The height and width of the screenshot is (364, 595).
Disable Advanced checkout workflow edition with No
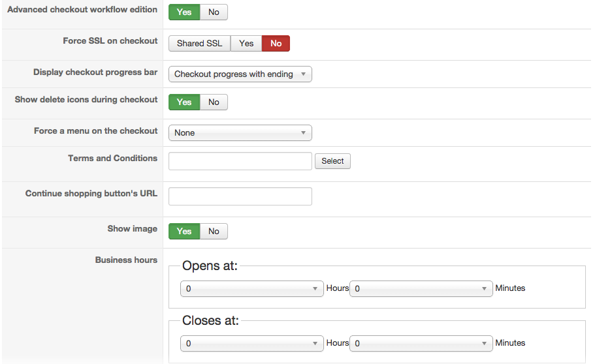(x=214, y=12)
